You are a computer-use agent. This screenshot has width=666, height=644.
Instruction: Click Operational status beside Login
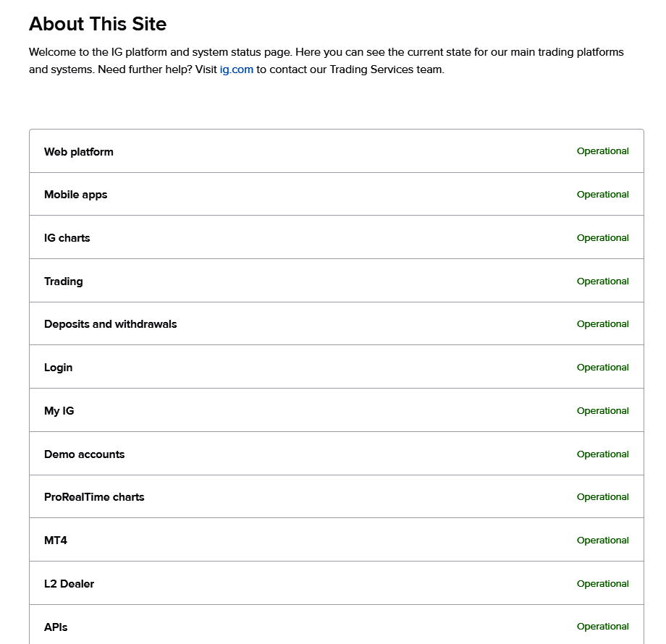click(x=602, y=368)
